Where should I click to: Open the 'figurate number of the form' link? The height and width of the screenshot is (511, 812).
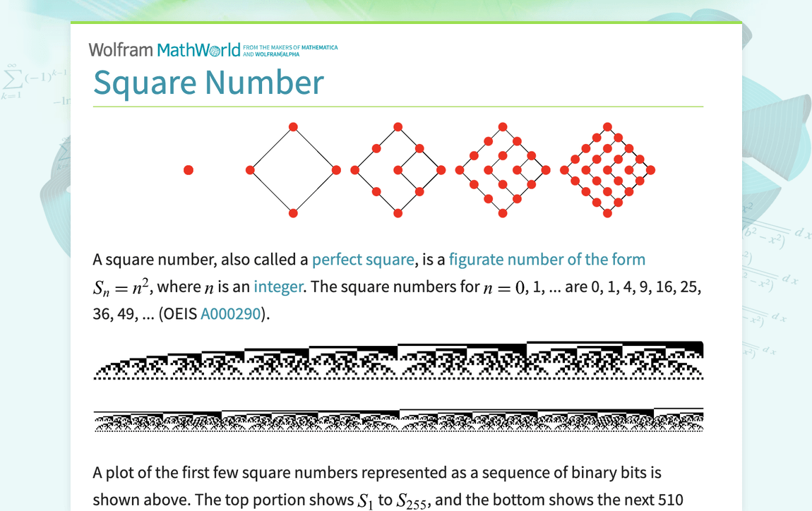(547, 260)
